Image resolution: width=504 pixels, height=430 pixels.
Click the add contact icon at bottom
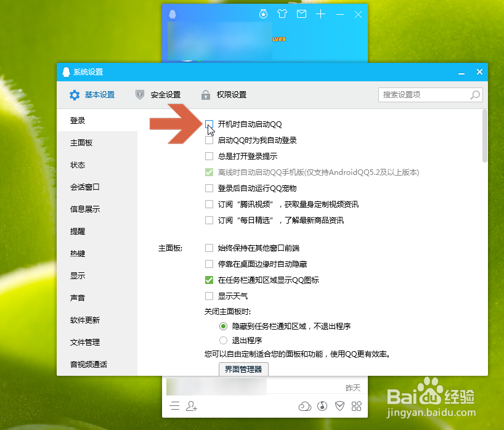click(x=192, y=406)
